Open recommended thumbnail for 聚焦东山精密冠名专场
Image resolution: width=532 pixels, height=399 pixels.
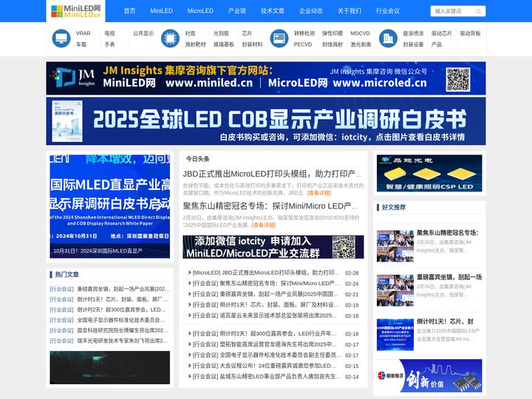395,246
